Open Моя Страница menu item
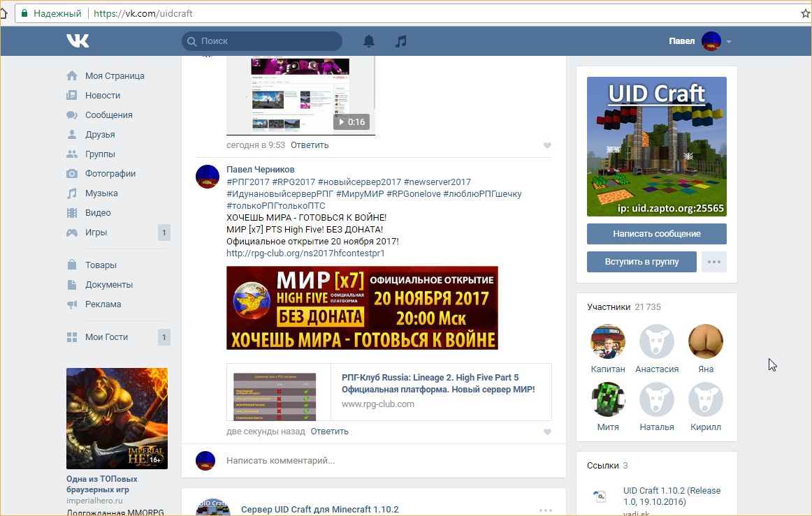Image resolution: width=812 pixels, height=516 pixels. (115, 75)
